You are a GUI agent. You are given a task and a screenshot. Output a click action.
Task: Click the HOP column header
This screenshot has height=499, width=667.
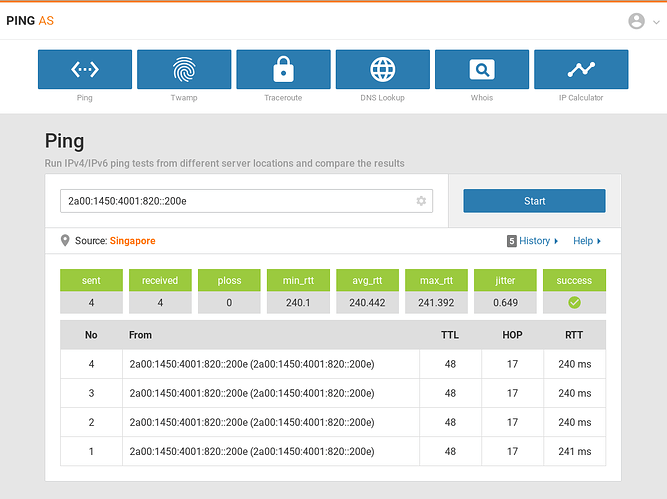tap(512, 335)
